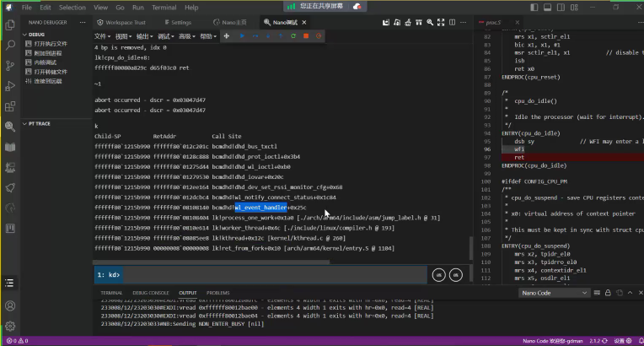Click 内核调试 in DEBUG list
Screen dimensions: 644x346
click(x=46, y=62)
